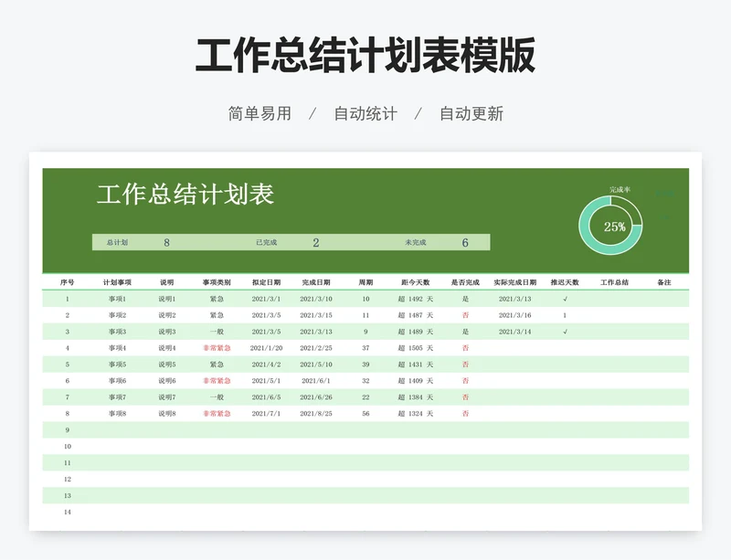This screenshot has width=731, height=560.
Task: Click the 超 1324 天 cell
Action: (x=416, y=414)
